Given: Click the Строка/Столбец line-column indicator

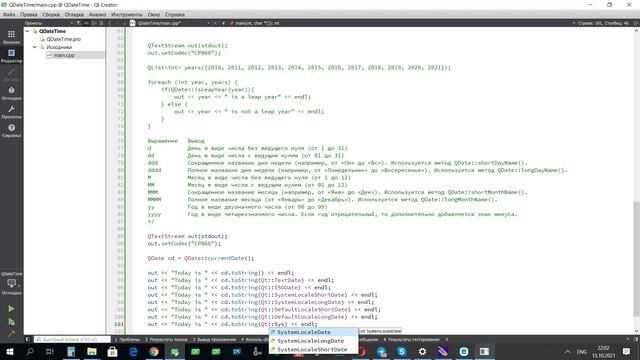Looking at the screenshot, I should tap(603, 23).
